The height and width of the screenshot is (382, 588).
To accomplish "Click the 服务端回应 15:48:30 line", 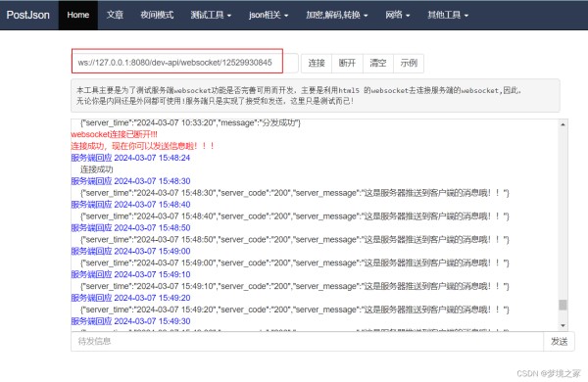I will click(130, 181).
